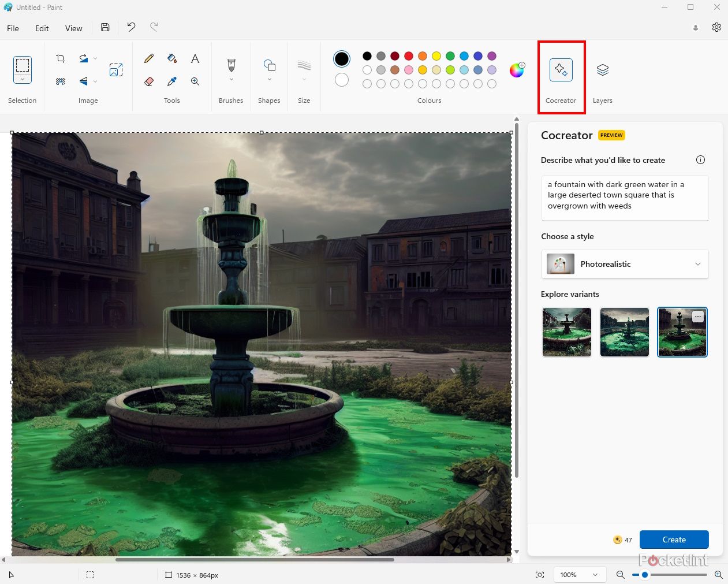The image size is (728, 584).
Task: Select the Eraser tool
Action: (x=149, y=81)
